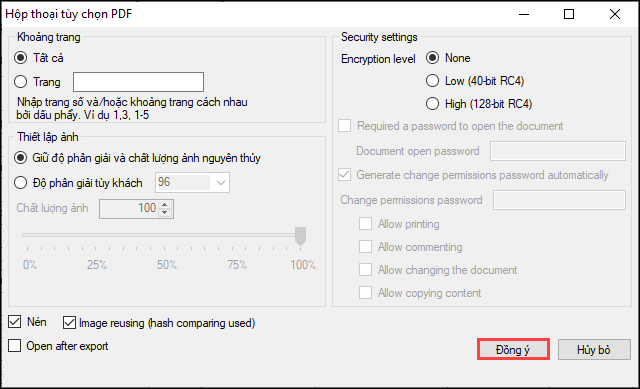This screenshot has width=640, height=389.
Task: Minimize the PDF options dialog
Action: coord(524,14)
